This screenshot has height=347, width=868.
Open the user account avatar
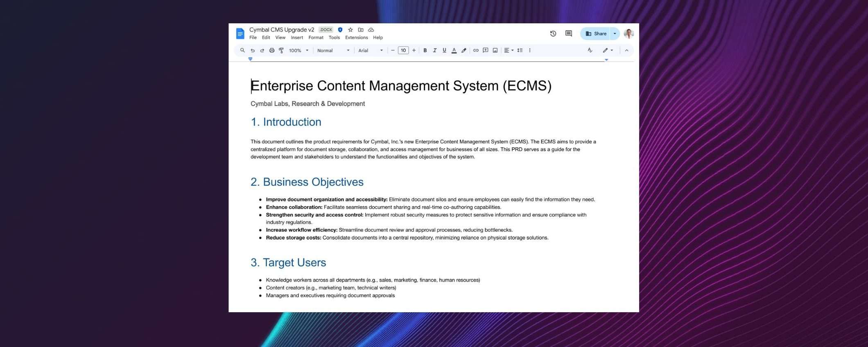coord(629,34)
